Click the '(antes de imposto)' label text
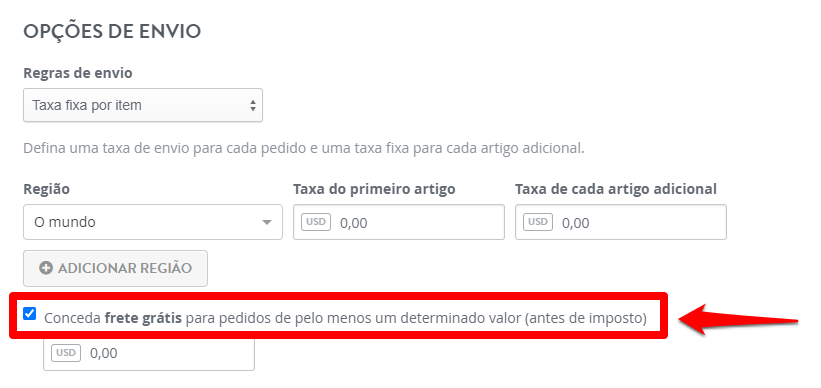This screenshot has width=821, height=388. (586, 318)
